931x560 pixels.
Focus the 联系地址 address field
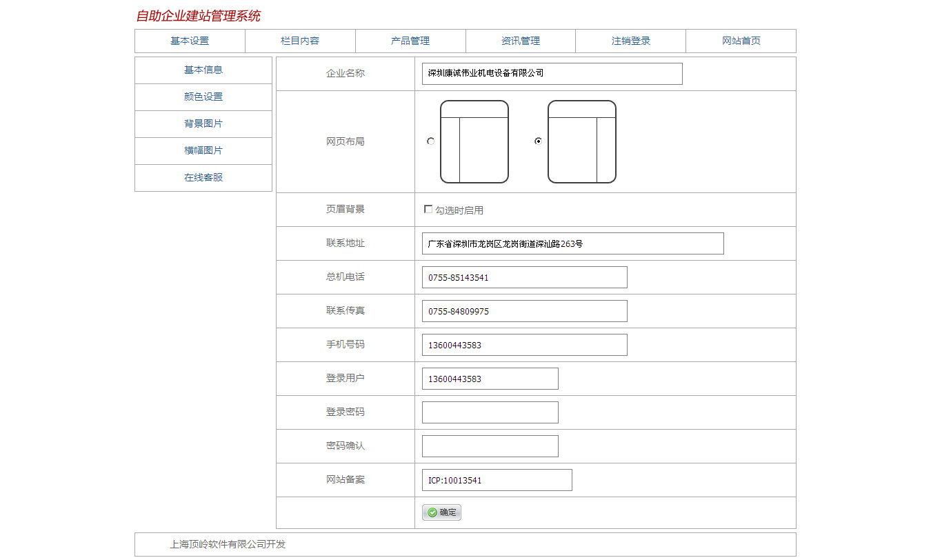[573, 243]
